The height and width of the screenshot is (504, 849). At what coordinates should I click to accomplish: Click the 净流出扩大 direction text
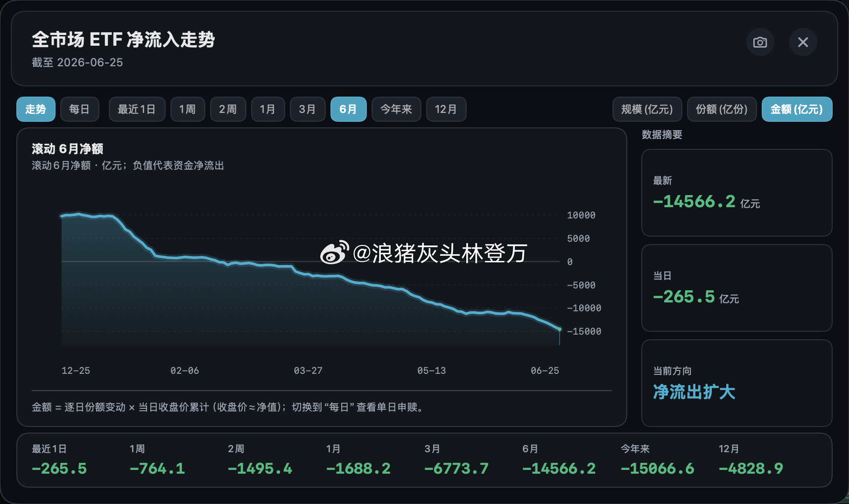click(694, 392)
